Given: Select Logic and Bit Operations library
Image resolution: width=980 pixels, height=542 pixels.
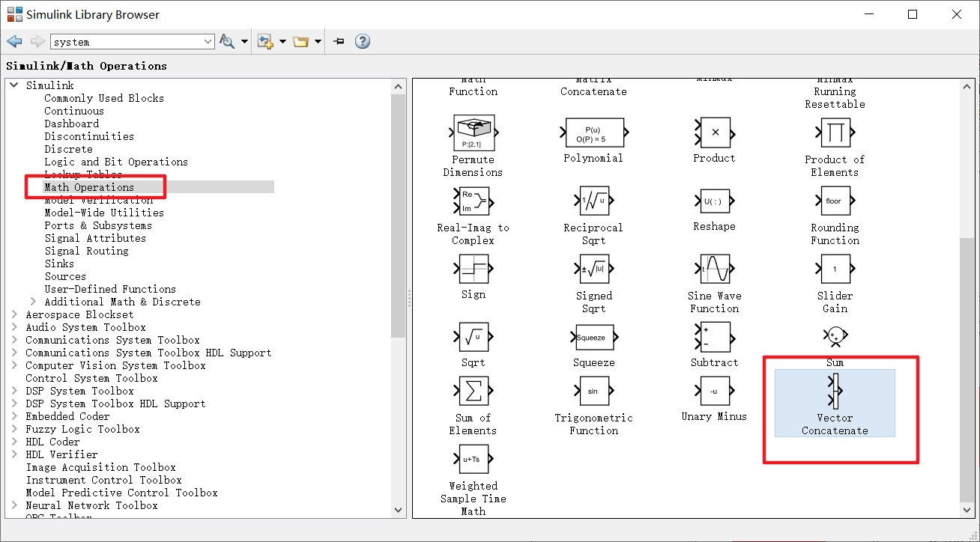Looking at the screenshot, I should [x=116, y=162].
